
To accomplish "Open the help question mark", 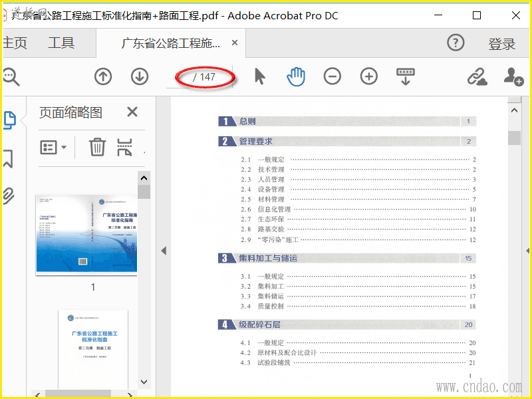I will (456, 43).
